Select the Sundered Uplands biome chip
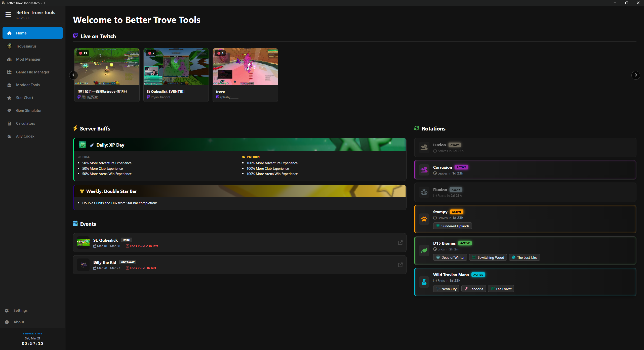Viewport: 644px width, 350px height. coord(452,226)
